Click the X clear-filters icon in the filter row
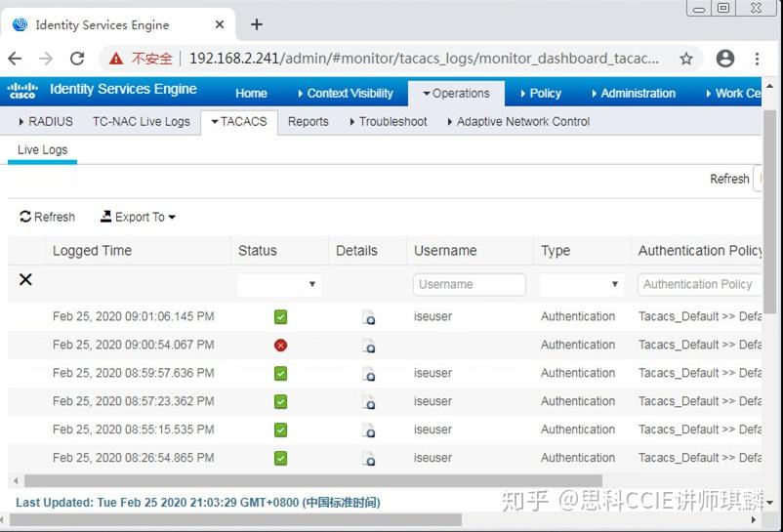This screenshot has width=783, height=532. [25, 279]
